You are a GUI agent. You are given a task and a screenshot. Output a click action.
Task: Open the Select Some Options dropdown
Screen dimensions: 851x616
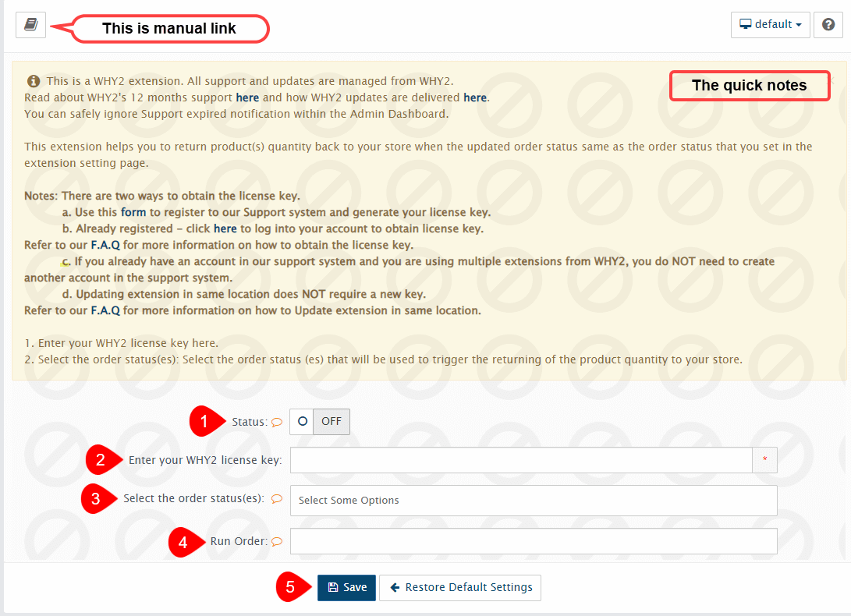(x=533, y=501)
